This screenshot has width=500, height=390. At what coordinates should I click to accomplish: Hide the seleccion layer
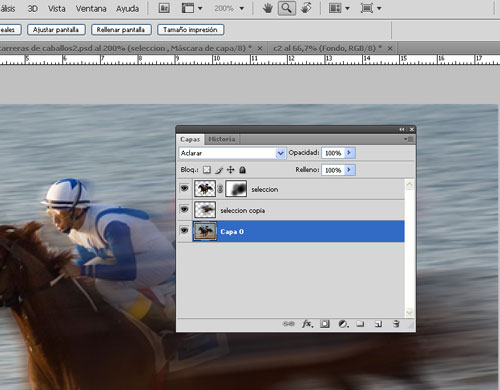(184, 189)
